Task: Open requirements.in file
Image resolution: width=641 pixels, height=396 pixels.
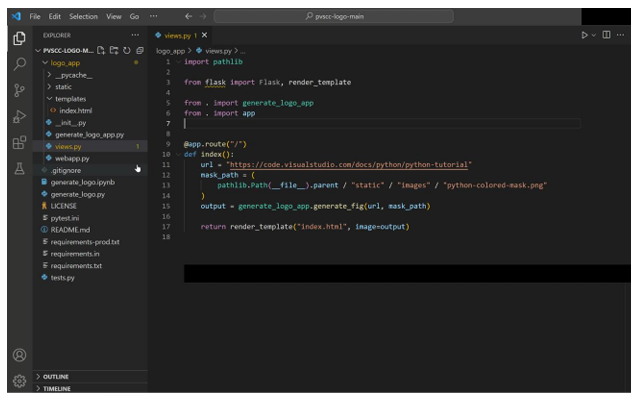Action: tap(75, 254)
